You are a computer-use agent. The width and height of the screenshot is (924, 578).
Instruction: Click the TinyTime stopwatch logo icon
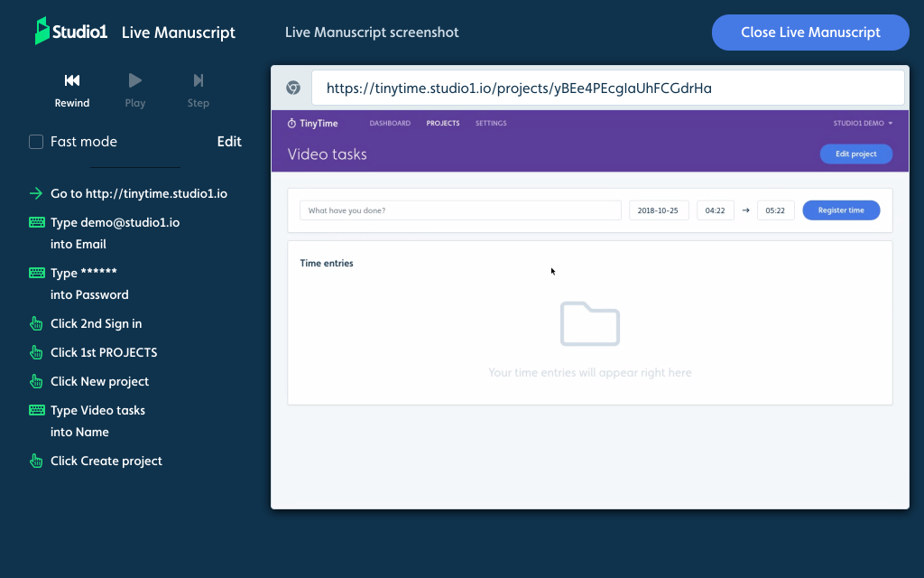click(291, 123)
